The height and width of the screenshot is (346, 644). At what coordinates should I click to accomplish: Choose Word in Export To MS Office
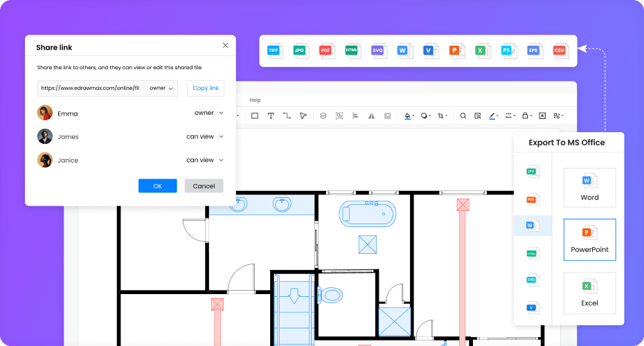point(590,188)
